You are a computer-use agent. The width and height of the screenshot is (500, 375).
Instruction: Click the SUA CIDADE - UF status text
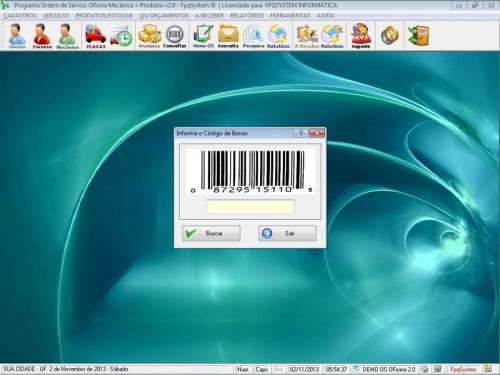pyautogui.click(x=25, y=369)
